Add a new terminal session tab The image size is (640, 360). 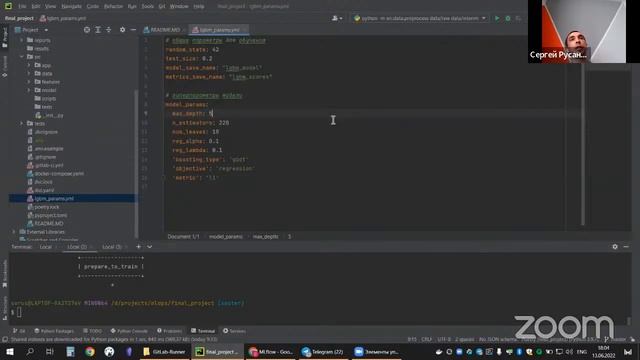(138, 247)
